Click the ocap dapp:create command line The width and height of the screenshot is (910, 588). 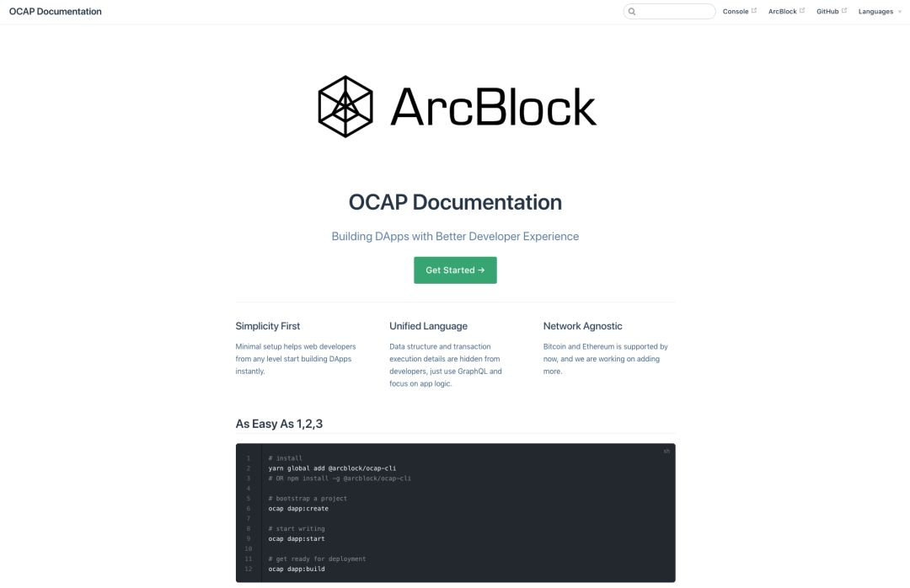298,509
